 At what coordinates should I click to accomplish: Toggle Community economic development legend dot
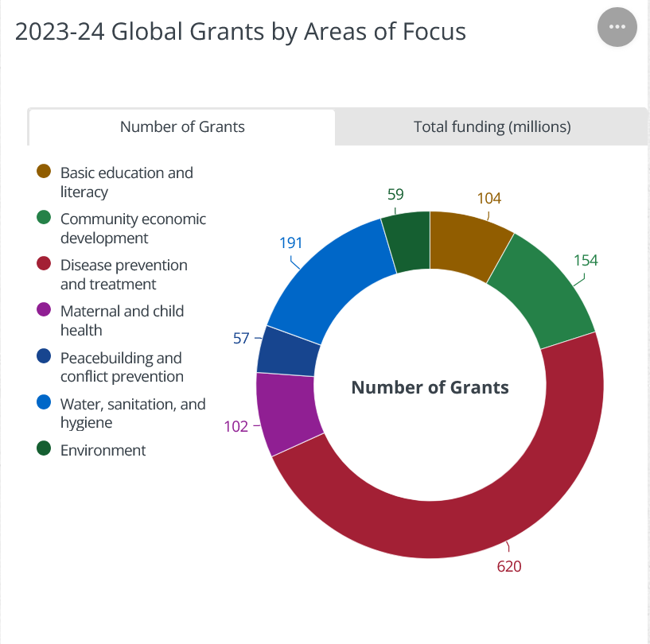click(x=45, y=218)
